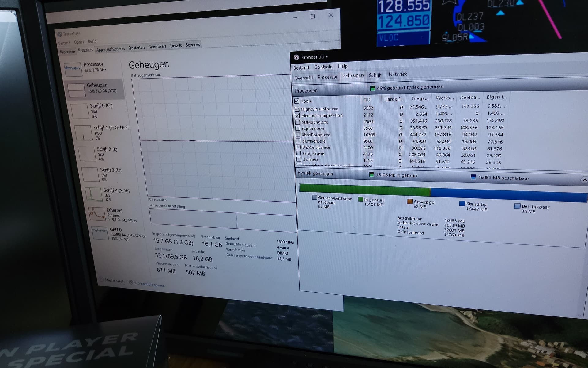Screen dimensions: 588x368
Task: Enable the explorer.exe checkbox
Action: (297, 128)
